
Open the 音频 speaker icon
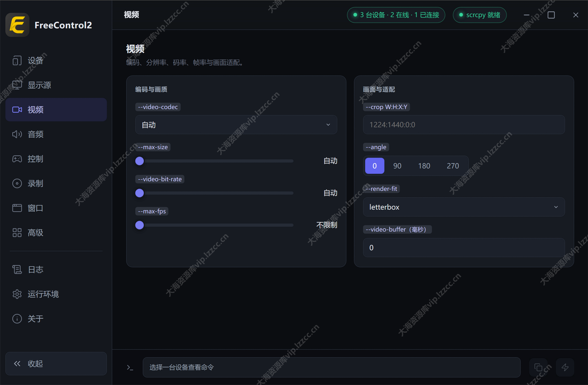pos(17,134)
